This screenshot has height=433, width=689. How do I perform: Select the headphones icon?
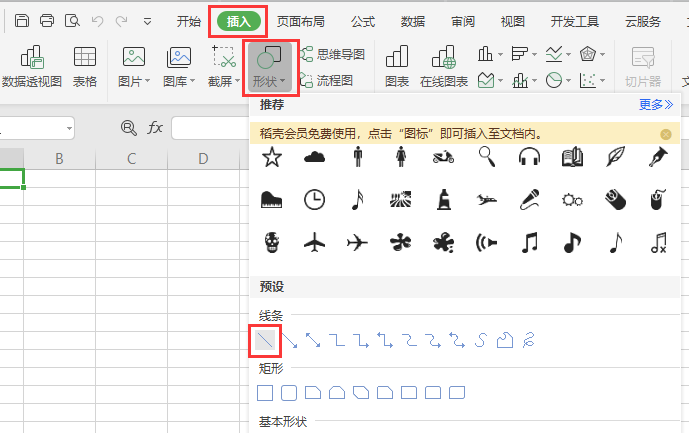tap(529, 156)
